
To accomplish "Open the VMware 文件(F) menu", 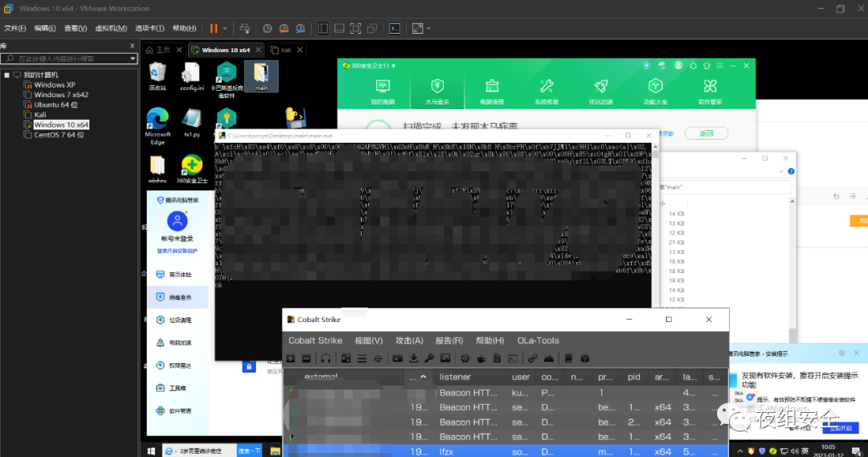I will tap(15, 28).
